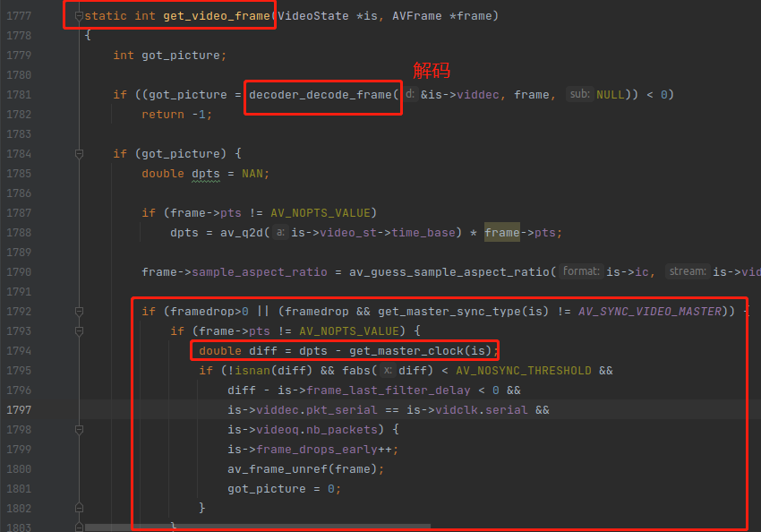
Task: Click the AV_NOSYNC_THRESHOLD macro
Action: coord(521,371)
